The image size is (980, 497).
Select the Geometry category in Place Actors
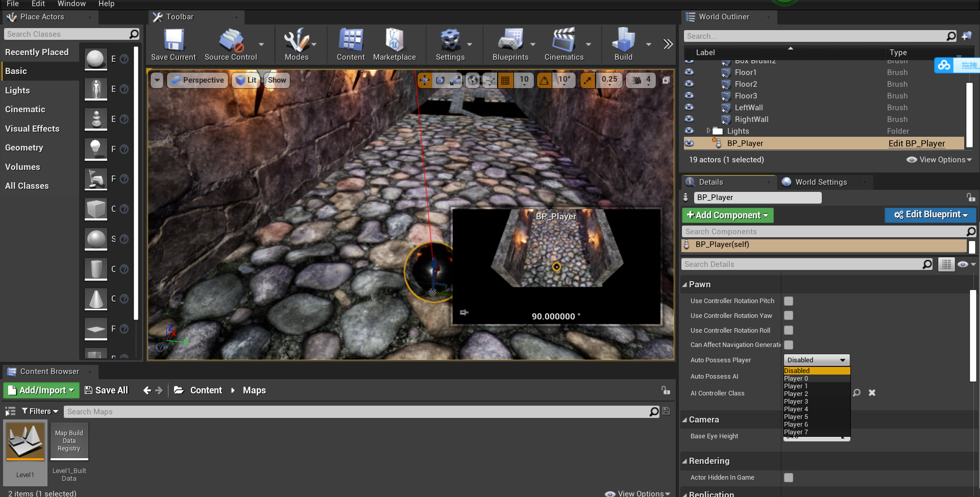click(24, 147)
